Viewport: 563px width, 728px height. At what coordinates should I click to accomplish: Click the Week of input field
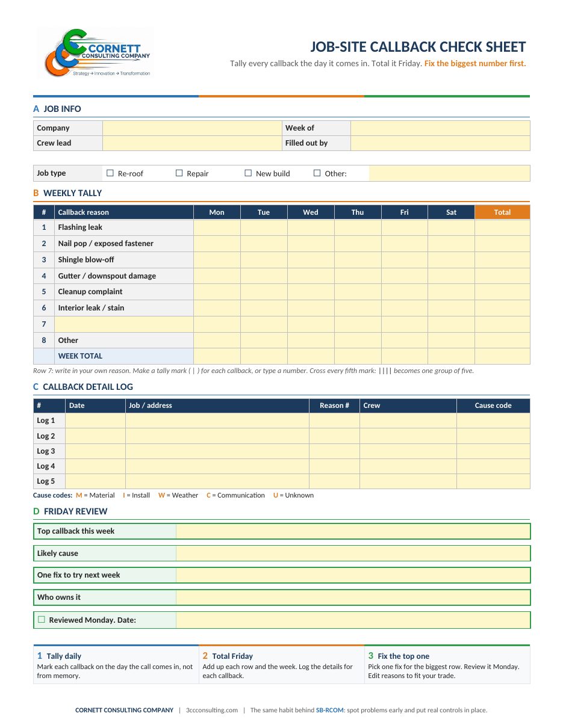coord(440,128)
